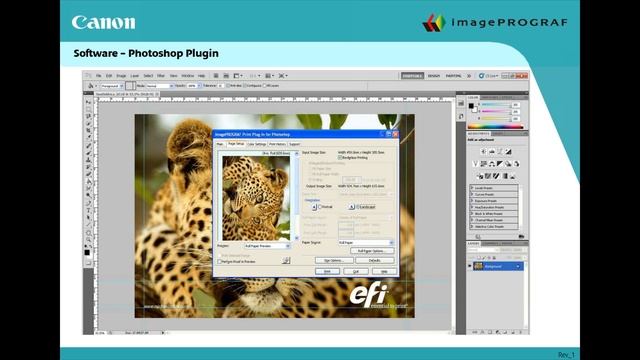Add a Color Balance adjustment

[x=491, y=164]
